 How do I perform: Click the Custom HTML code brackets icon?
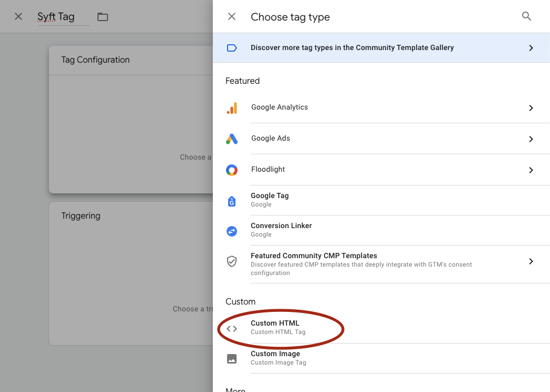(x=232, y=329)
